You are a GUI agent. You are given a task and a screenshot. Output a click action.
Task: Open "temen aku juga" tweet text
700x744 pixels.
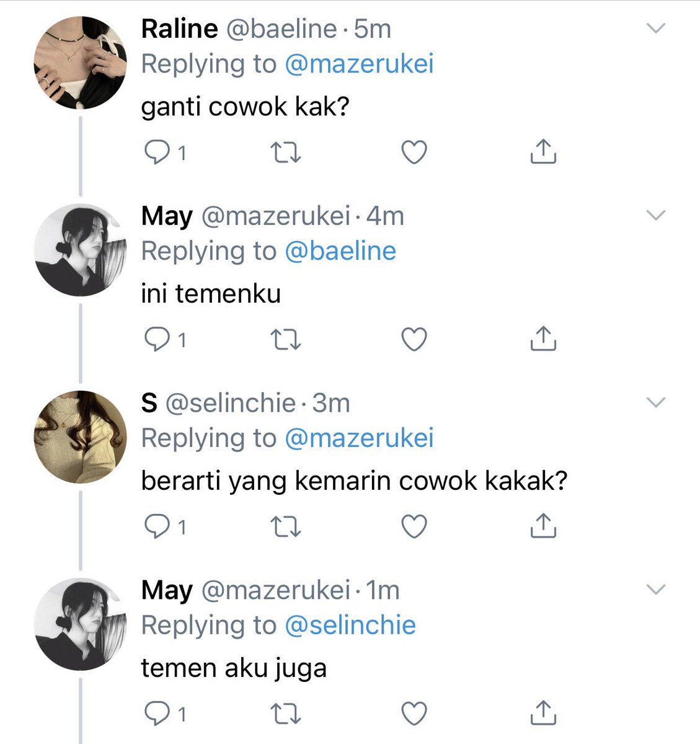[234, 669]
